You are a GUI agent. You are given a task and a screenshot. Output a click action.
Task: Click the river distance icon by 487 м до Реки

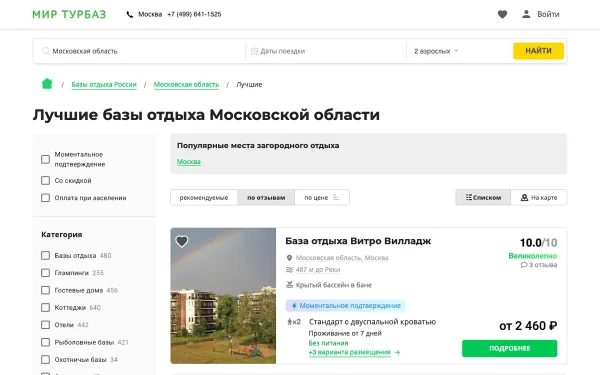point(289,270)
